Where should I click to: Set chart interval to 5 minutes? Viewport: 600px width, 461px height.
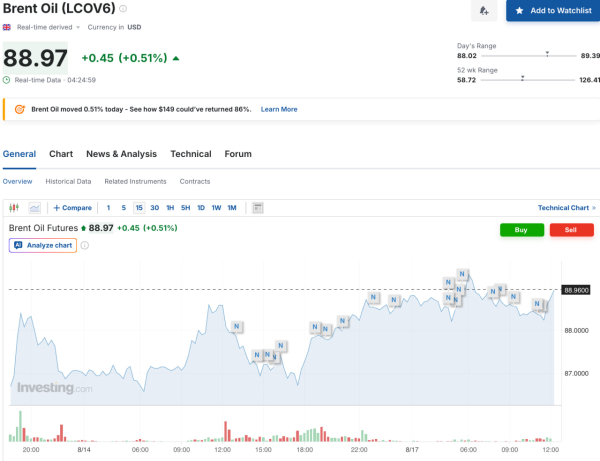coord(124,208)
